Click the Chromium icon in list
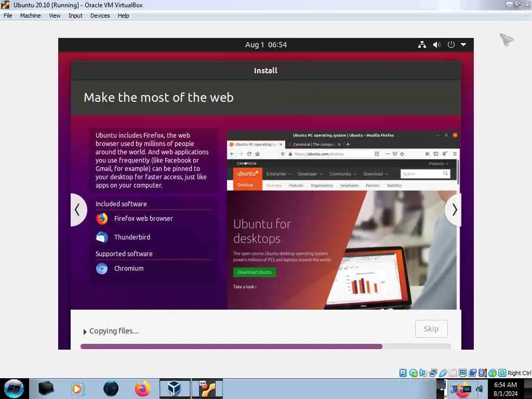532x399 pixels. [x=102, y=269]
